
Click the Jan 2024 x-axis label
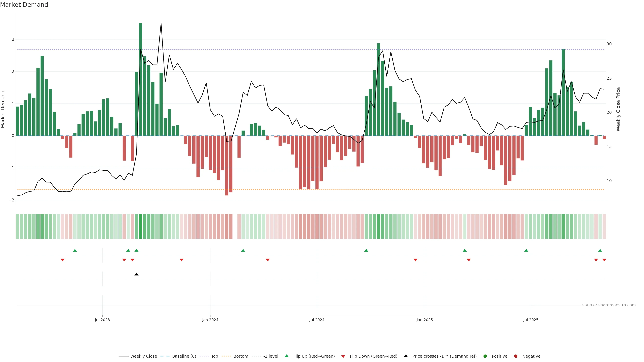210,320
